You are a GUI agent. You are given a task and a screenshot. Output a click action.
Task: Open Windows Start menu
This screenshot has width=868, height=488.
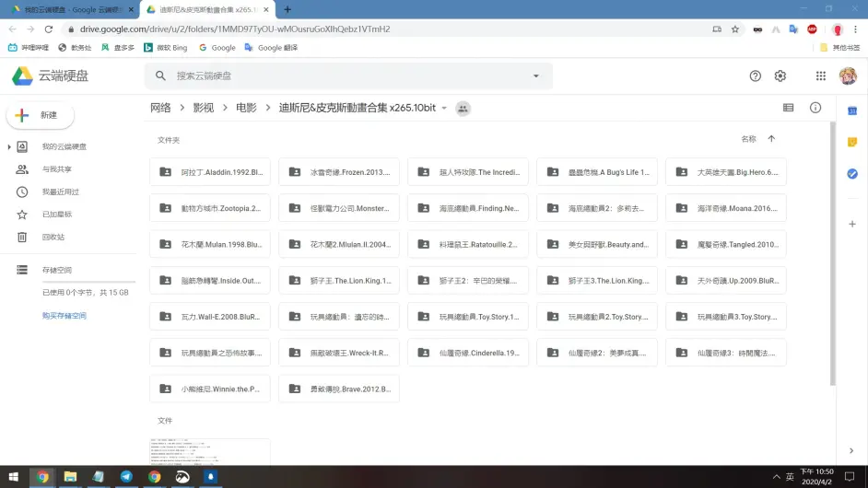click(x=13, y=476)
